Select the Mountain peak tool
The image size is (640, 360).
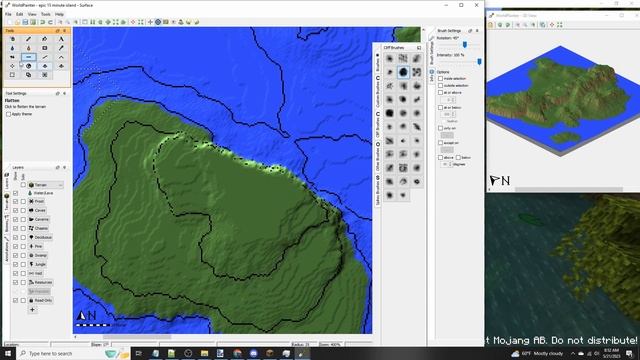[x=61, y=57]
